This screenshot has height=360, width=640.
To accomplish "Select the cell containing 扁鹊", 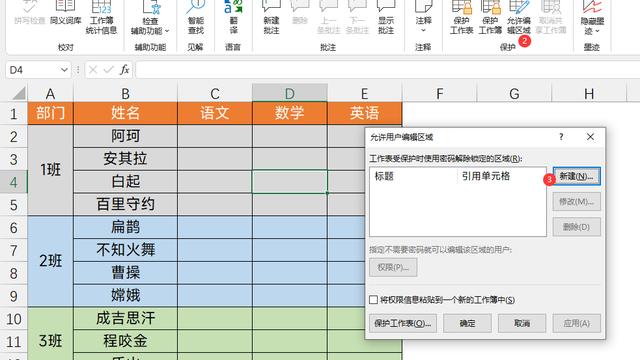I will pos(125,227).
